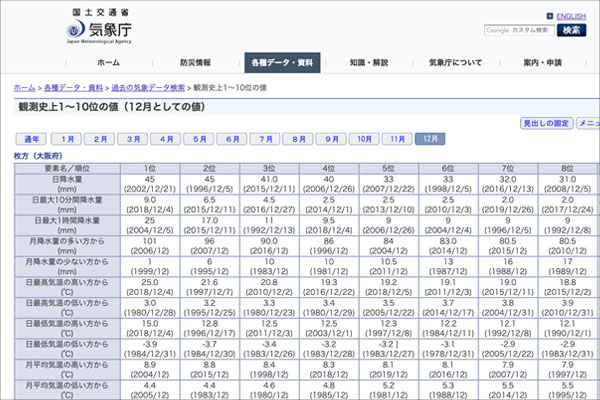600x400 pixels.
Task: Toggle the 見出しの固定 header lock button
Action: click(x=547, y=123)
